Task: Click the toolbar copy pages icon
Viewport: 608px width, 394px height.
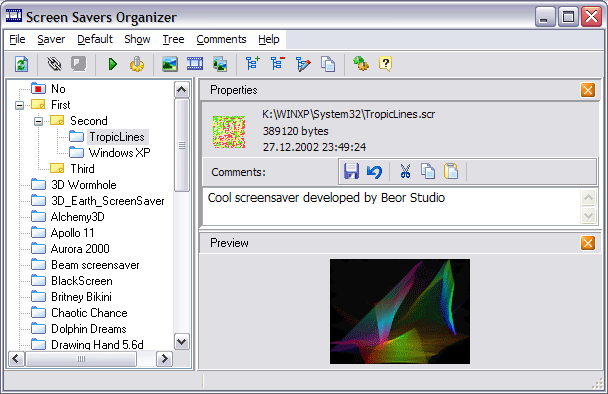Action: coord(328,64)
